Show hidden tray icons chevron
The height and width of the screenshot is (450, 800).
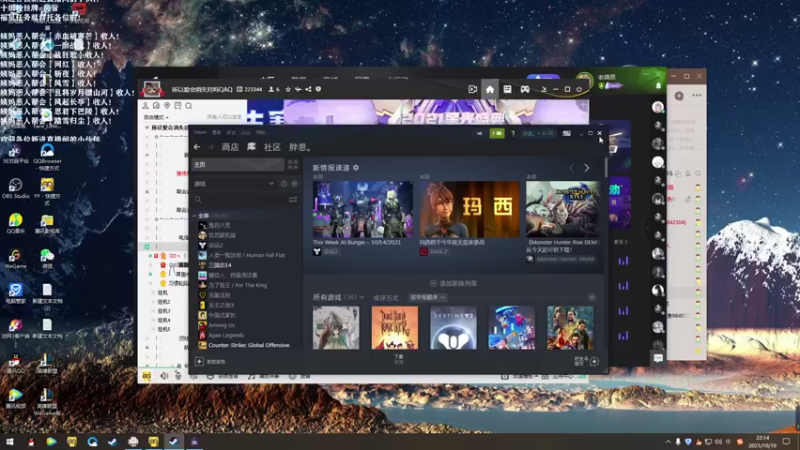click(668, 441)
